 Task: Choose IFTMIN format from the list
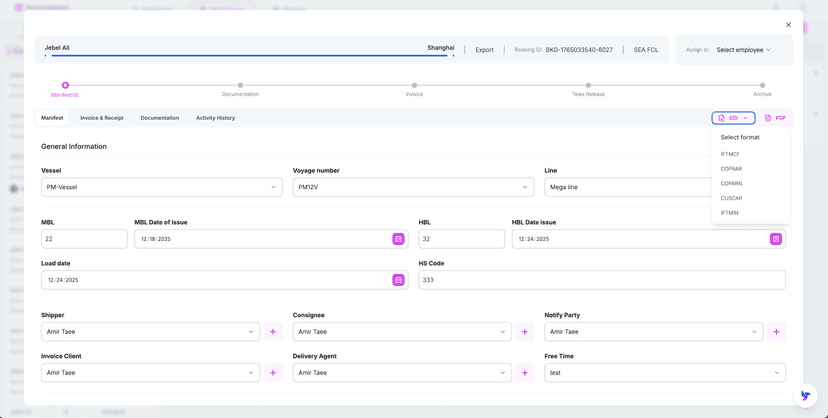point(730,213)
